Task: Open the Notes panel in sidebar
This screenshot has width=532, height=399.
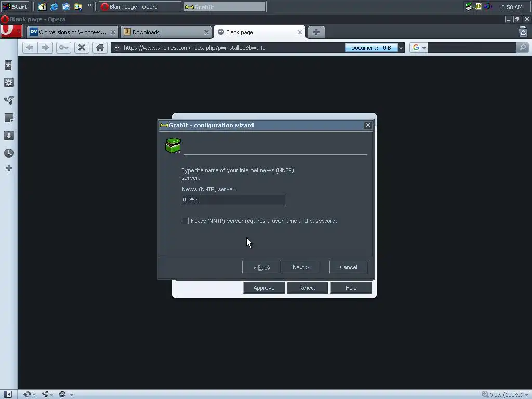Action: [x=8, y=118]
